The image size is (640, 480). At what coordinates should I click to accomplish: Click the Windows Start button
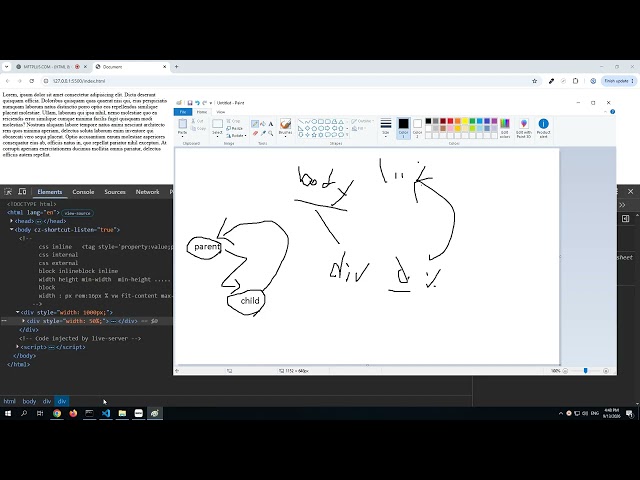point(8,413)
